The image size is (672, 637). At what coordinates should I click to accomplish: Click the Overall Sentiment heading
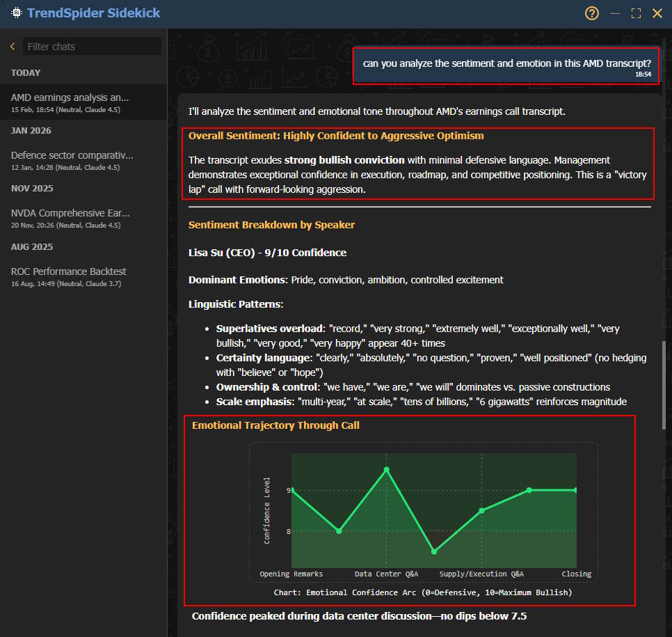pyautogui.click(x=336, y=136)
